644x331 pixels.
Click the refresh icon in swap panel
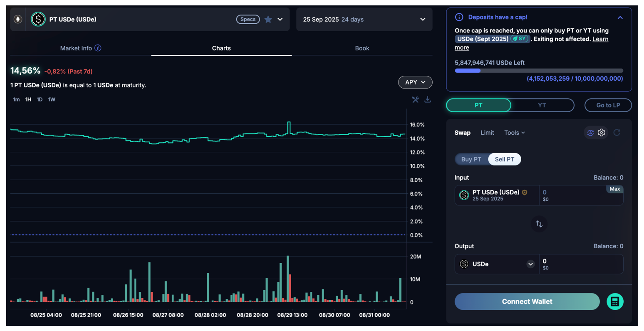tap(617, 133)
